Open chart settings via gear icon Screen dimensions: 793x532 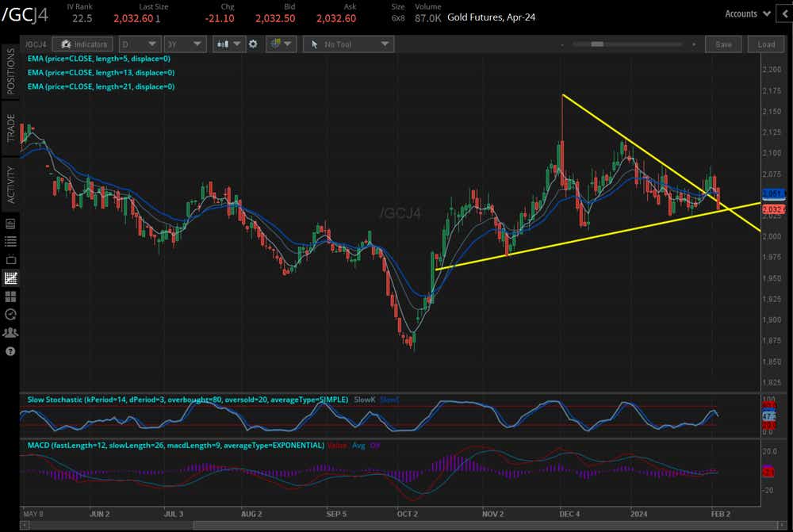tap(252, 44)
